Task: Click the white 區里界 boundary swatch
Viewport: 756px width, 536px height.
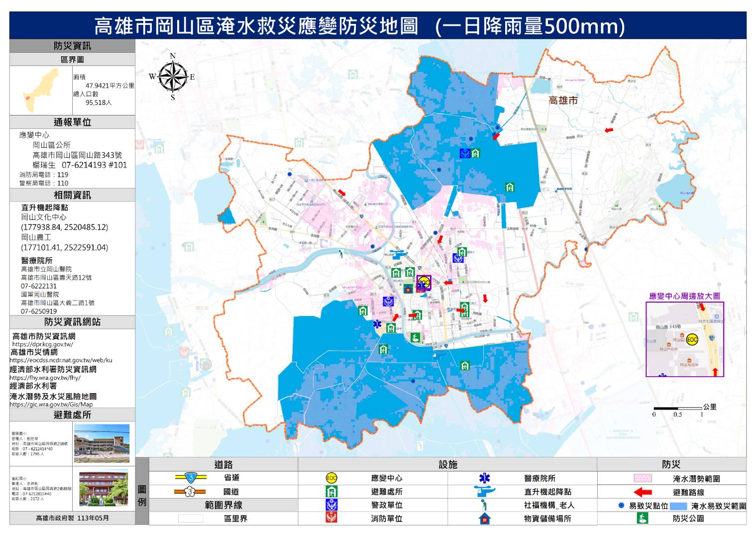Action: (x=191, y=519)
